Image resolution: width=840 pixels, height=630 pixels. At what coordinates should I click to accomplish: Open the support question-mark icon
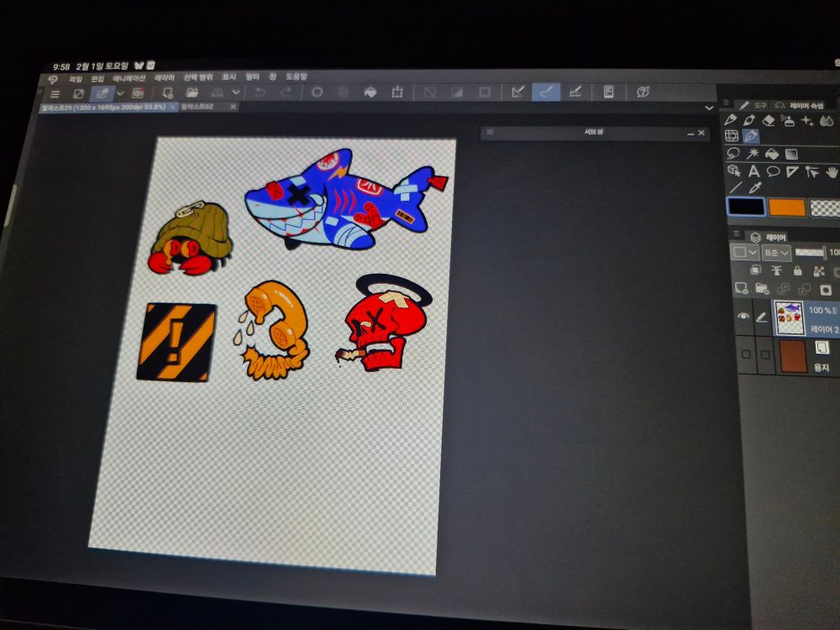tap(643, 92)
